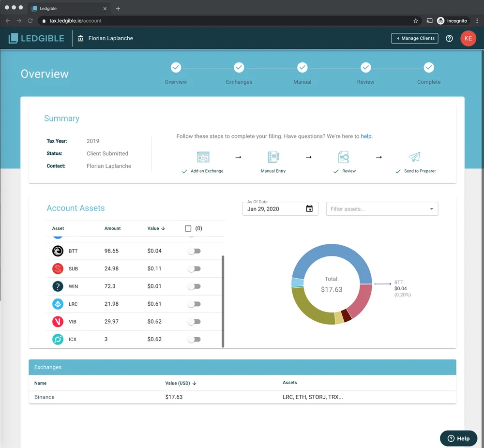Click the BTT asset coin icon
The height and width of the screenshot is (448, 484).
59,251
